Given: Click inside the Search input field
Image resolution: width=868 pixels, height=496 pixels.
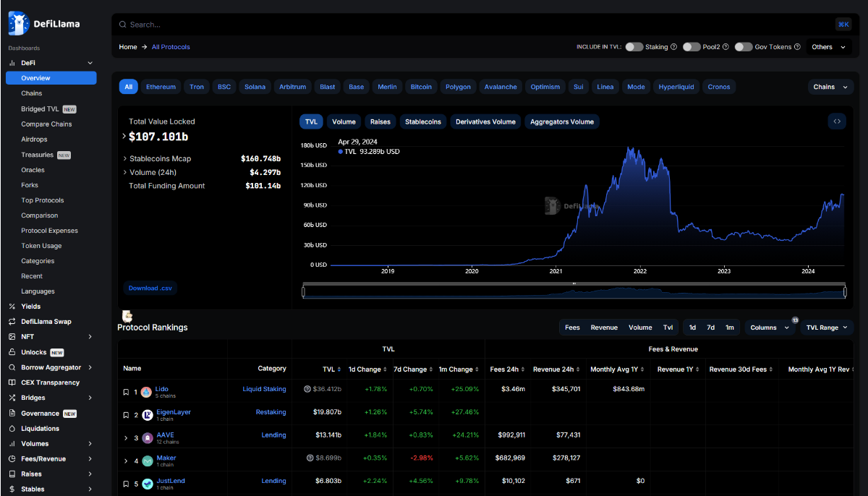Looking at the screenshot, I should [x=289, y=24].
